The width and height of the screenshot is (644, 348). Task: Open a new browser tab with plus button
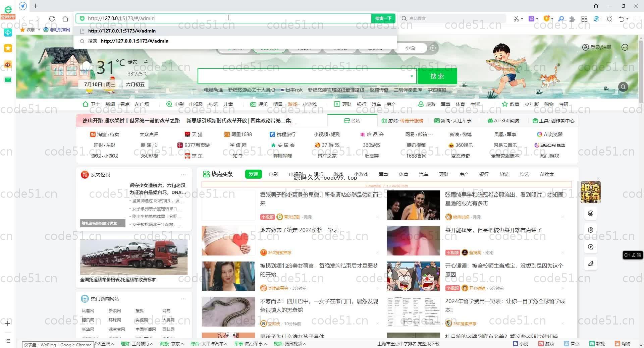pyautogui.click(x=35, y=6)
